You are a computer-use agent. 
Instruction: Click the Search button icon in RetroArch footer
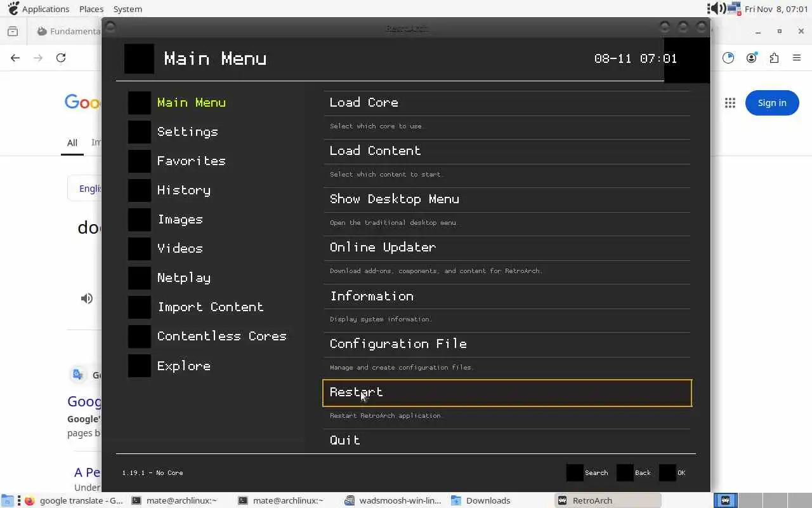[x=575, y=472]
